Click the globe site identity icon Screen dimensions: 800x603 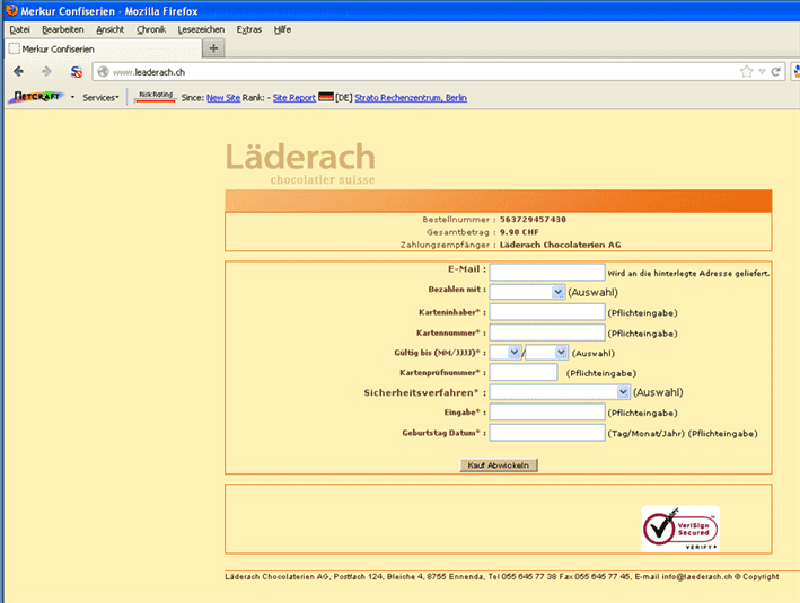[x=103, y=72]
